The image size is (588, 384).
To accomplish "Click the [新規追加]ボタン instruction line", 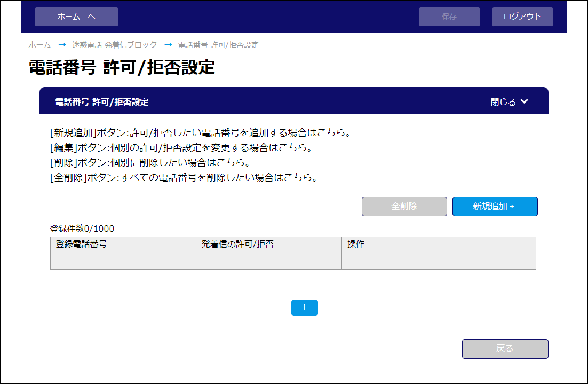I will (x=200, y=132).
